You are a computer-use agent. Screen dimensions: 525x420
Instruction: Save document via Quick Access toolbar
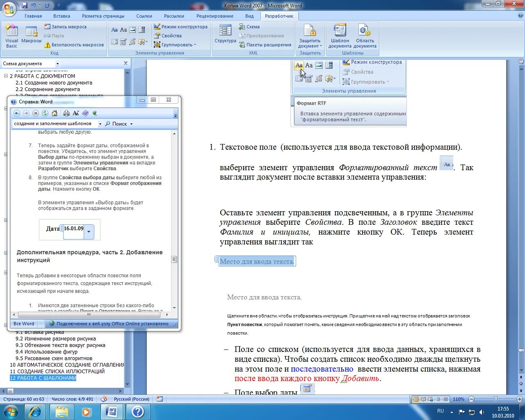(x=25, y=5)
